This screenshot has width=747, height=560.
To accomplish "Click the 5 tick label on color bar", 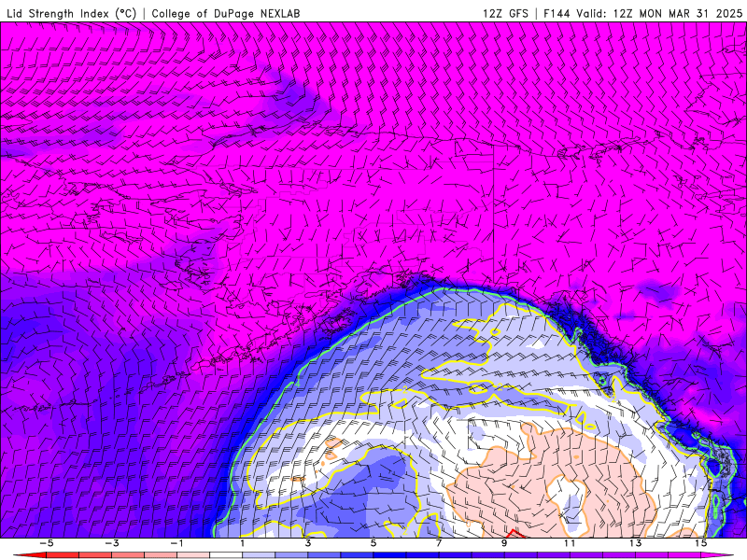I will point(373,543).
